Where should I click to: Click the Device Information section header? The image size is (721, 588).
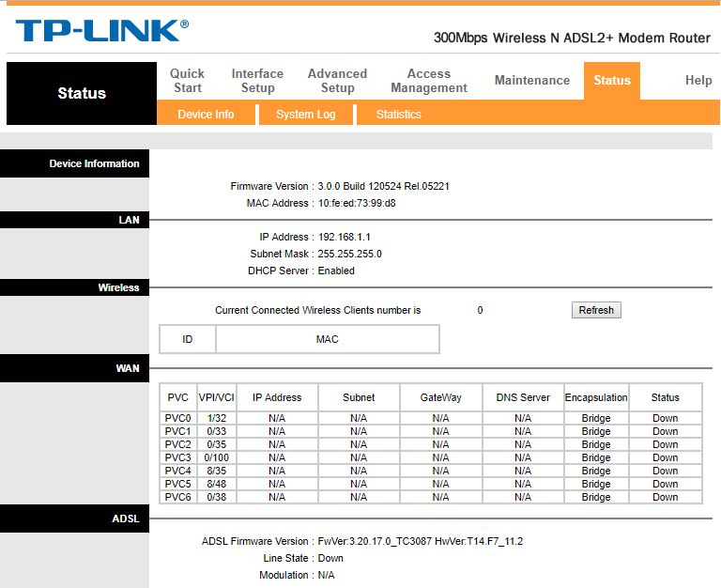[74, 163]
